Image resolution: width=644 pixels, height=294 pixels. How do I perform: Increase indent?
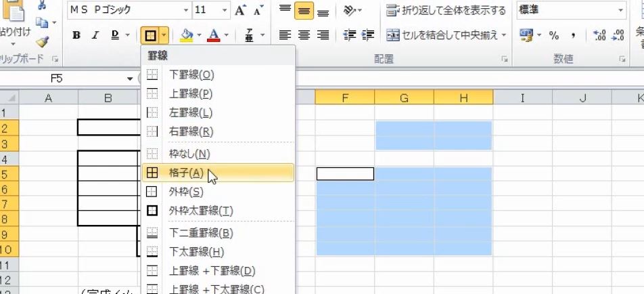[x=367, y=35]
